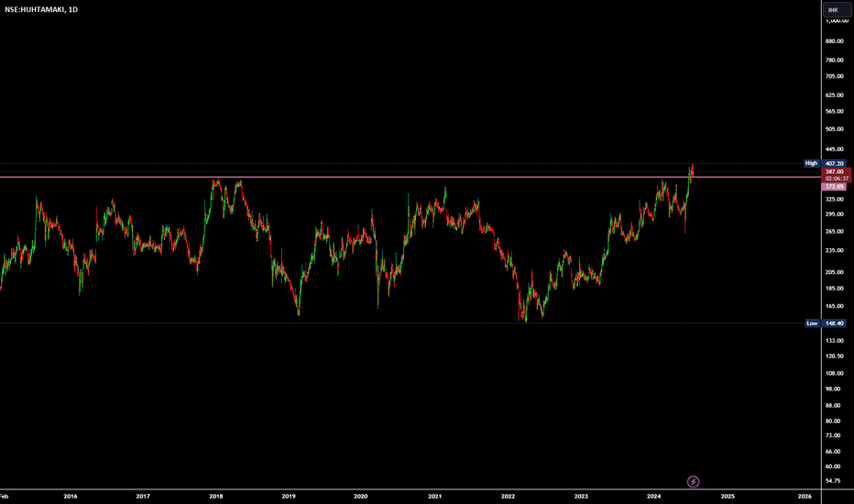Click the 2022 year marker on time axis
The width and height of the screenshot is (854, 504).
(x=508, y=497)
